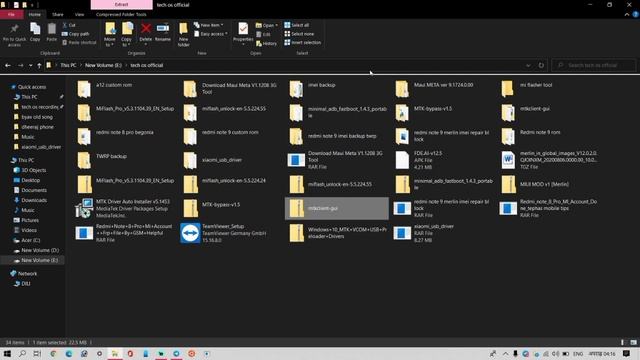The image size is (640, 360).
Task: Switch to details view in status bar
Action: (622, 342)
